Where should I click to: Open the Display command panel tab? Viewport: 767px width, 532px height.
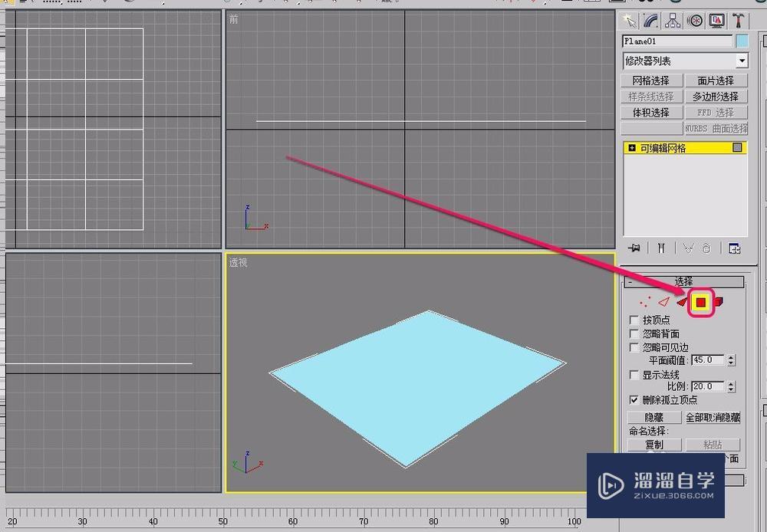[x=716, y=21]
